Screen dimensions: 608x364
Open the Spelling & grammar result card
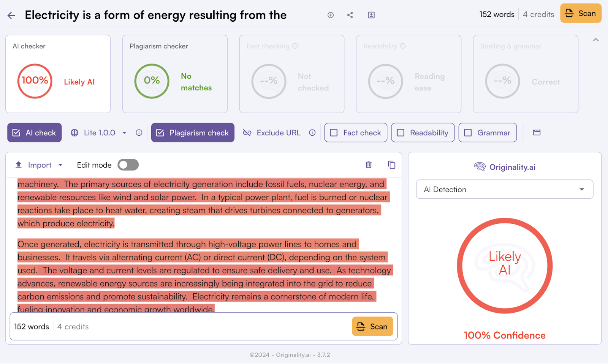[526, 74]
